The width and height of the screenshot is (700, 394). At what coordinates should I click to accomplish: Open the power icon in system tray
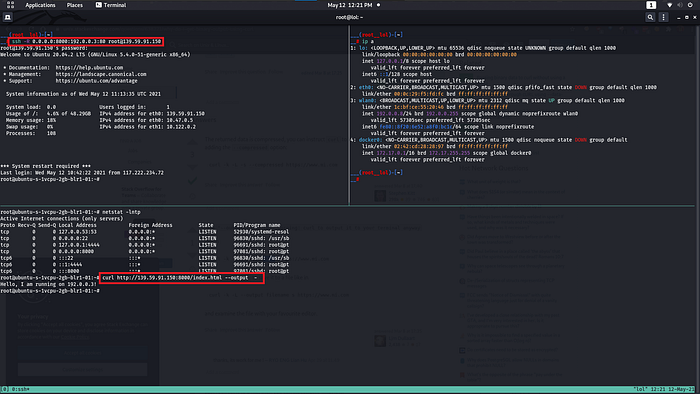coord(690,5)
